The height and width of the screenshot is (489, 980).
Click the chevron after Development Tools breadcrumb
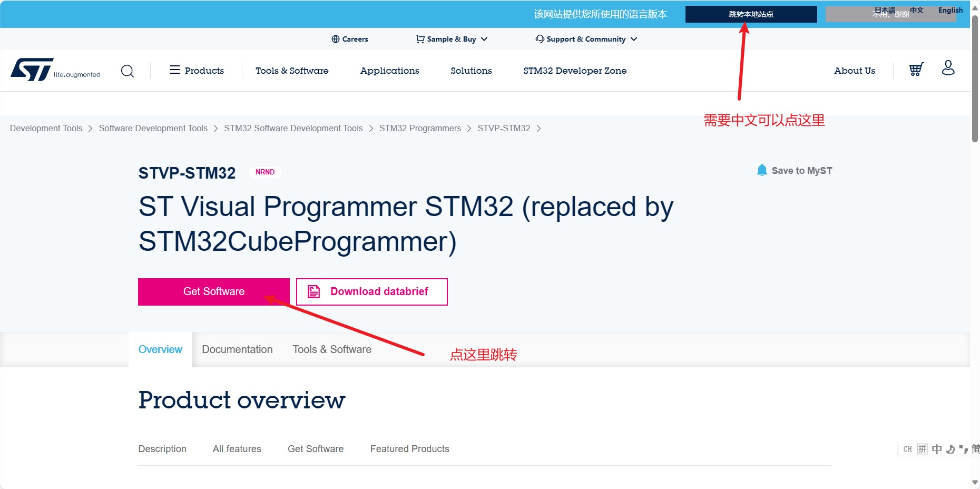pos(90,129)
